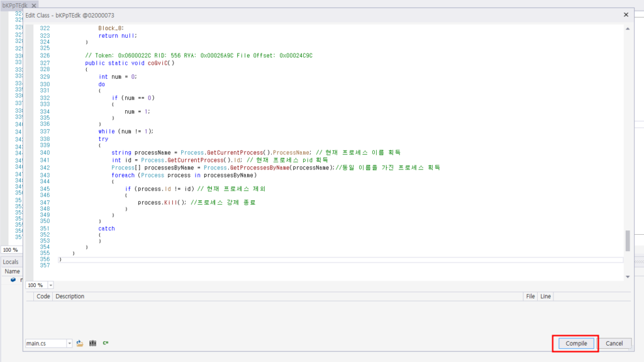Image resolution: width=644 pixels, height=362 pixels.
Task: Click the Code column header
Action: pyautogui.click(x=43, y=296)
